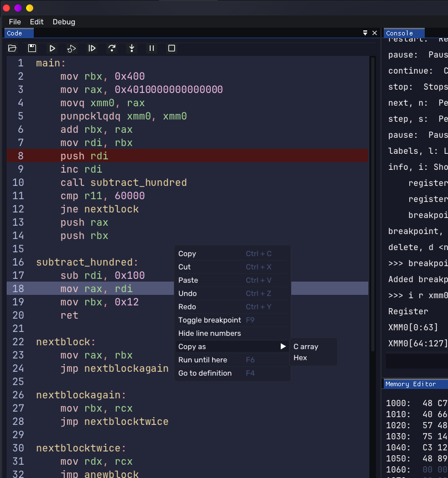Click the code editor vertical scrollbar
The height and width of the screenshot is (478, 448).
(373, 204)
